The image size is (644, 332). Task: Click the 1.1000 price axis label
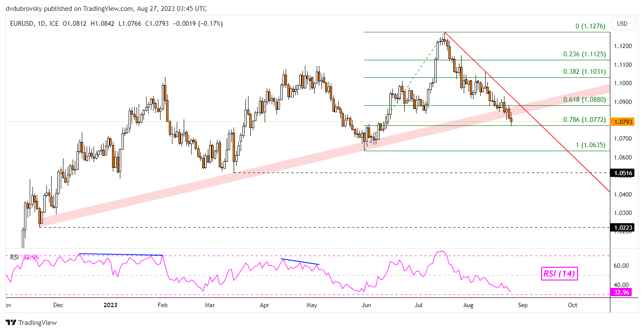[623, 83]
